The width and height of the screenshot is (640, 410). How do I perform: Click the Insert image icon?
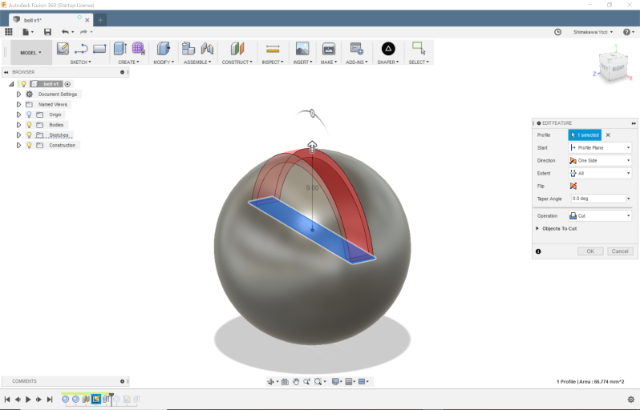[302, 49]
